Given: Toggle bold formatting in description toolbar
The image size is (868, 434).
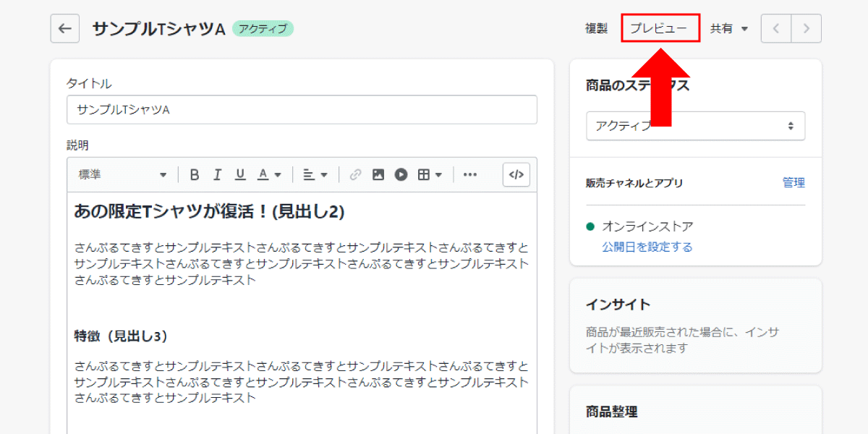Looking at the screenshot, I should (194, 174).
